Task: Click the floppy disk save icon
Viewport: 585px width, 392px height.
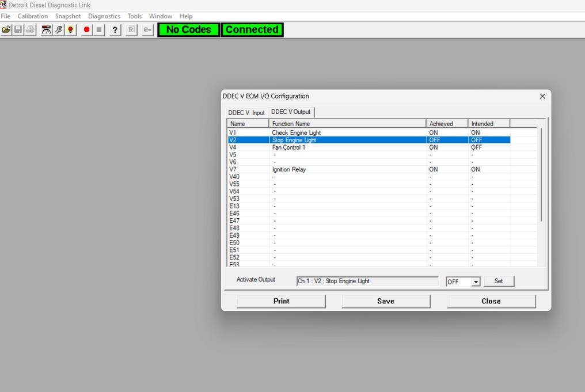Action: coord(18,30)
